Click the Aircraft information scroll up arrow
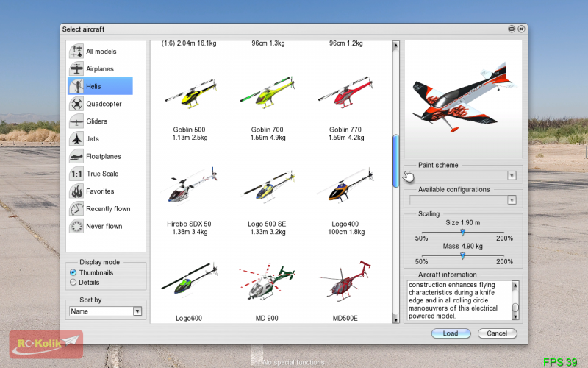The height and width of the screenshot is (368, 588). coord(515,285)
